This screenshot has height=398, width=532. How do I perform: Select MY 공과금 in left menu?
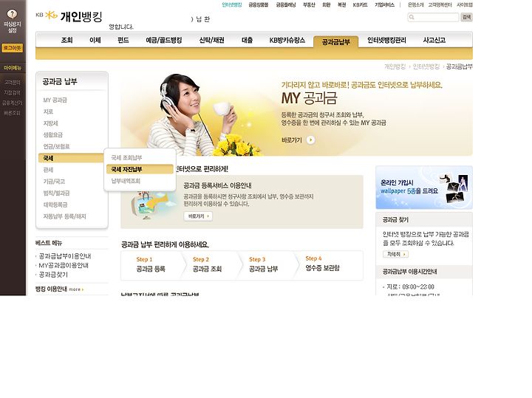(55, 100)
